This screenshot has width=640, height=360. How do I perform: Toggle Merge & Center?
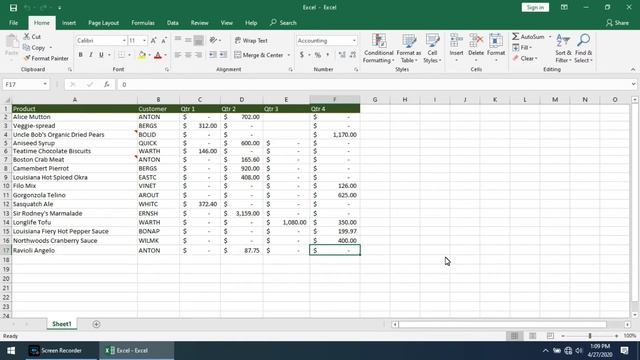[259, 55]
